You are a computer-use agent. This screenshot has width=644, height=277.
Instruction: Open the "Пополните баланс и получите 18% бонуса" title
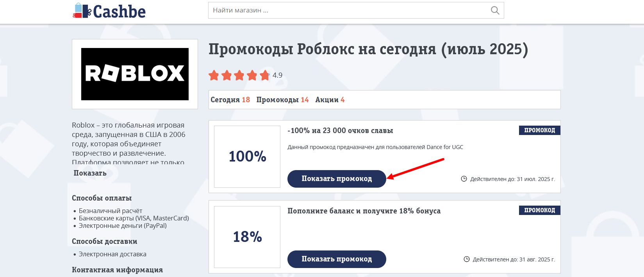click(364, 211)
